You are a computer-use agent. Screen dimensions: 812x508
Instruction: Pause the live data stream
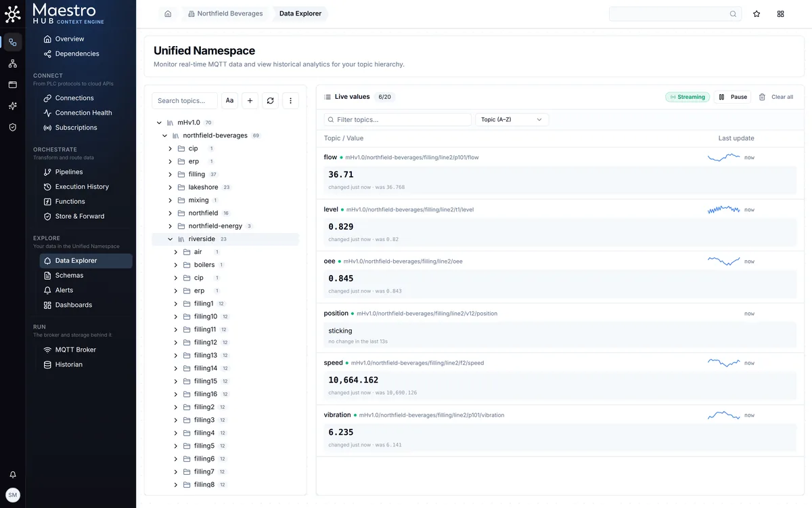[x=733, y=97]
